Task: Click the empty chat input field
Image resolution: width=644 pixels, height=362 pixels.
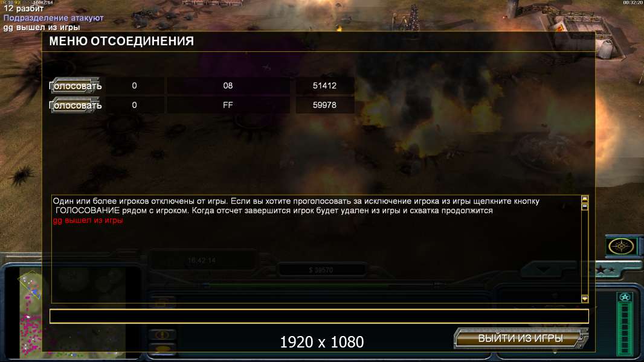Action: tap(319, 316)
